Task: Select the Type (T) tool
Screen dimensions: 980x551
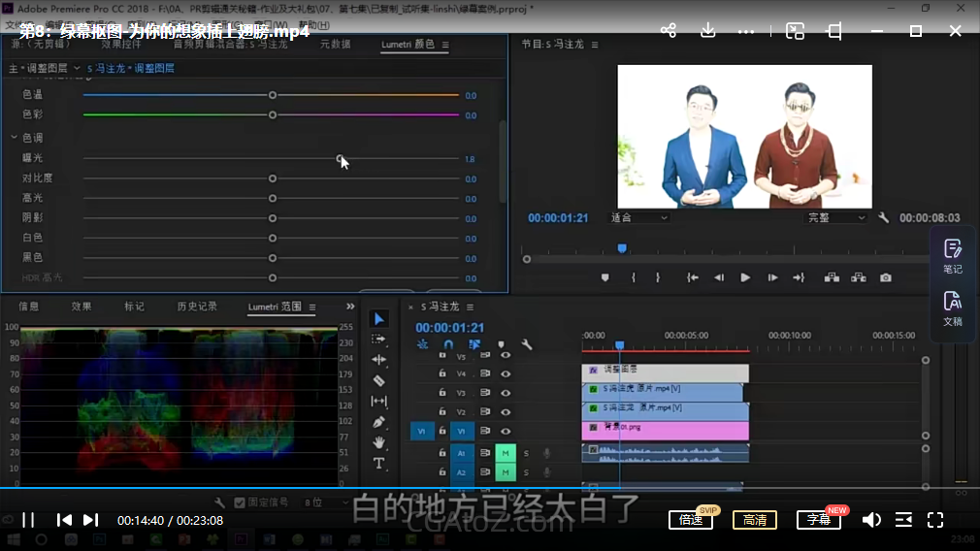Action: 378,464
